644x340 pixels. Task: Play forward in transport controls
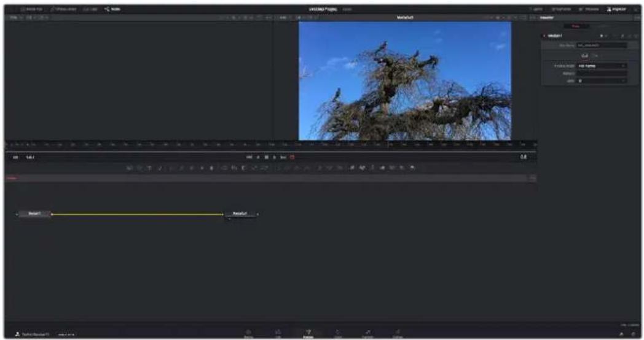[x=274, y=157]
